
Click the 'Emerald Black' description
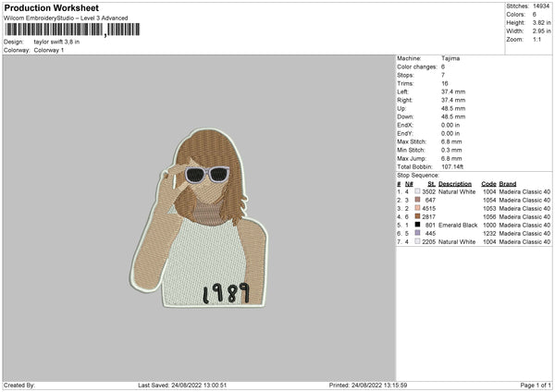click(458, 225)
